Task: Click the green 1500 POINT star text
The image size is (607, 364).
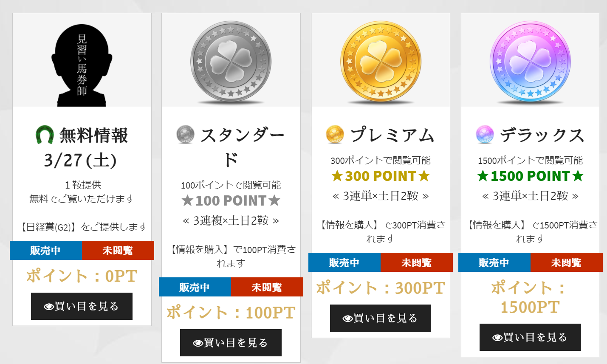Action: (530, 176)
